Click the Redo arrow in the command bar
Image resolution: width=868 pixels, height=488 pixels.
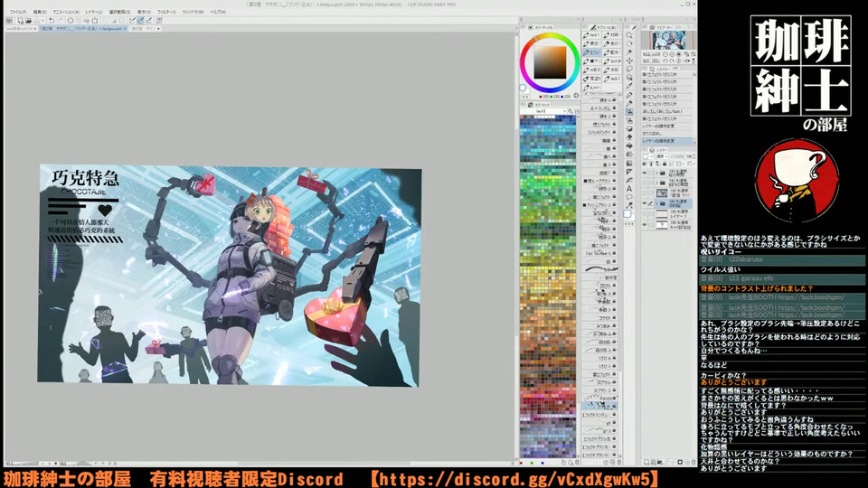[60, 20]
